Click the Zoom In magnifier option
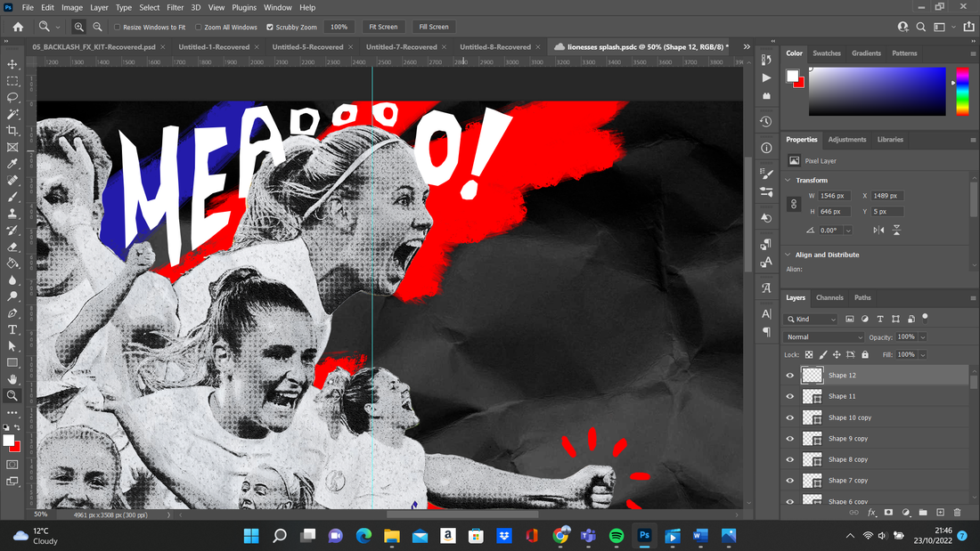The height and width of the screenshot is (551, 980). (78, 27)
